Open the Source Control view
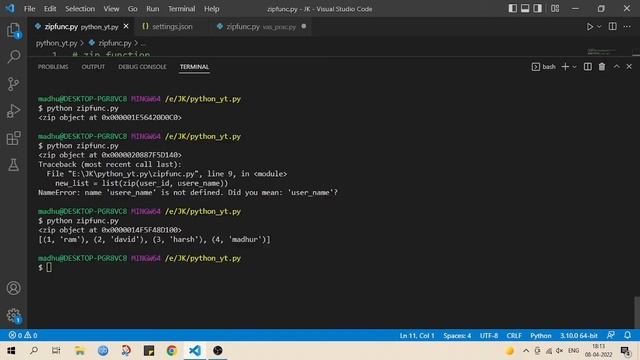 point(13,84)
